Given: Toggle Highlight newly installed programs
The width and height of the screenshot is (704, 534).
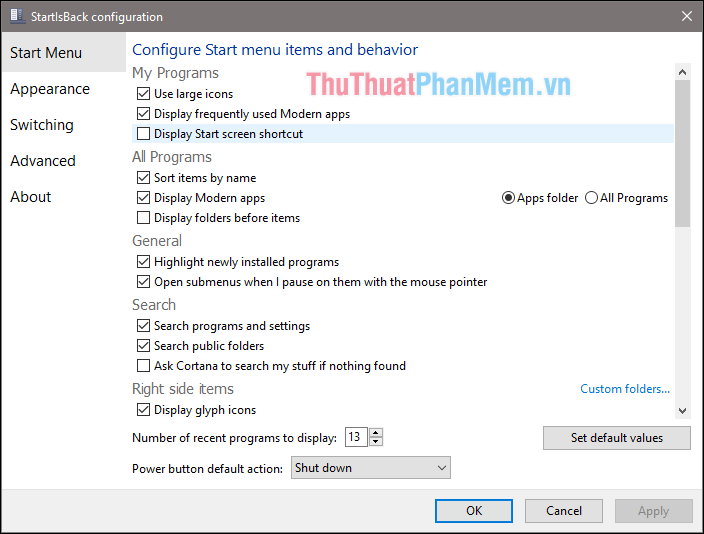Looking at the screenshot, I should pyautogui.click(x=143, y=262).
